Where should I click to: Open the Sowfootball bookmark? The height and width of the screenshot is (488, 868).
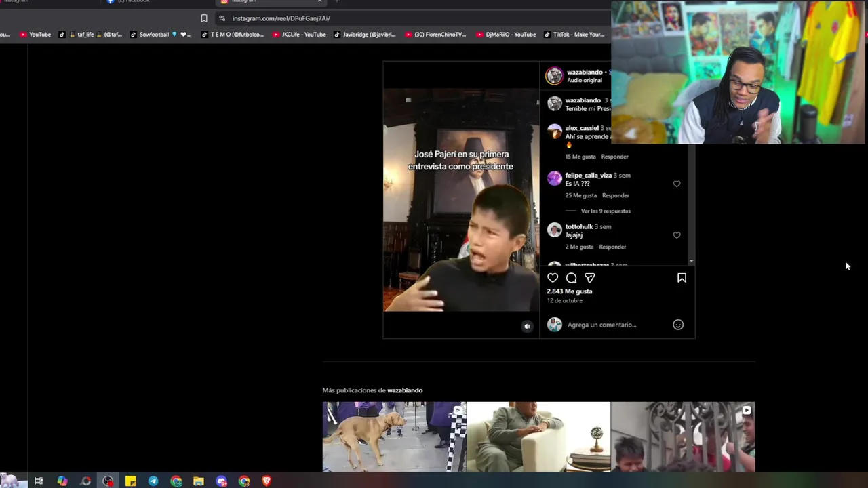point(161,35)
